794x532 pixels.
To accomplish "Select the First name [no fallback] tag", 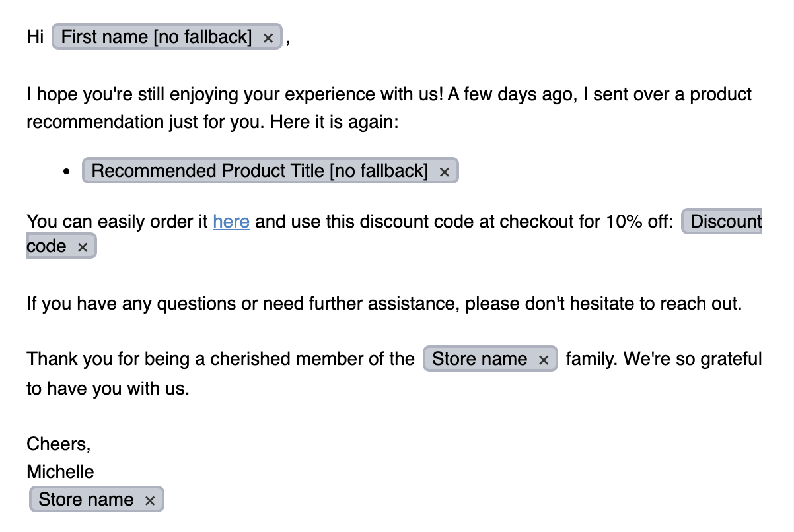I will click(157, 37).
